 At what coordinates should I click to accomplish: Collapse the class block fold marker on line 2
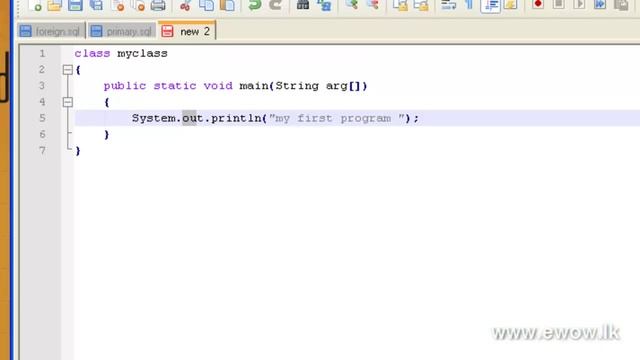pos(68,70)
